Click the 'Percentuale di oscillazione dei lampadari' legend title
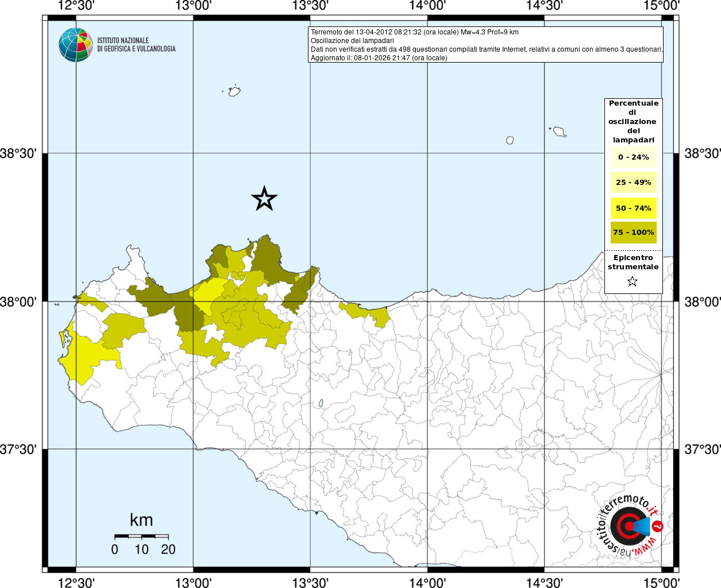The width and height of the screenshot is (721, 588). click(633, 121)
